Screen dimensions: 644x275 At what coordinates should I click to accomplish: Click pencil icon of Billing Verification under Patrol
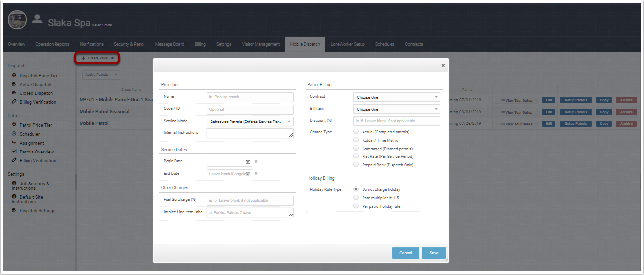coord(14,160)
